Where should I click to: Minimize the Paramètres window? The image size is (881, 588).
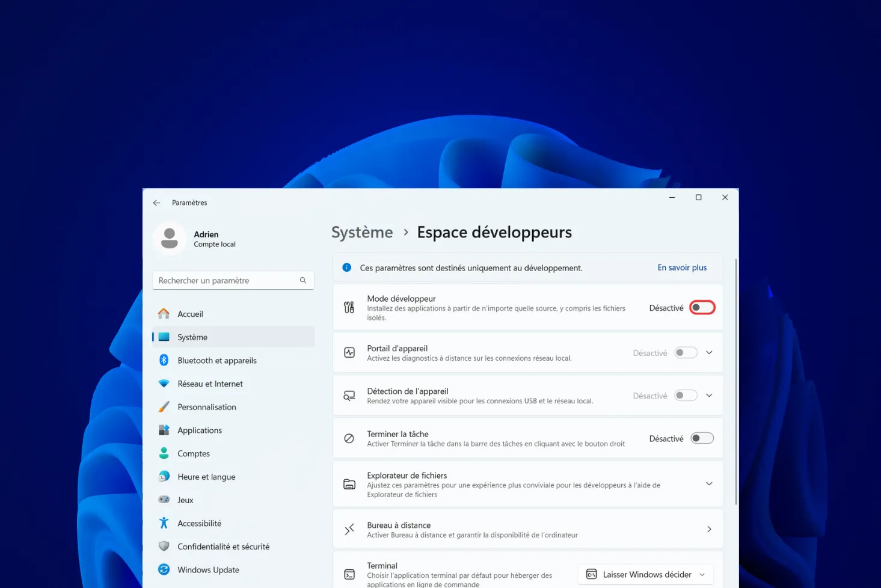pos(672,197)
